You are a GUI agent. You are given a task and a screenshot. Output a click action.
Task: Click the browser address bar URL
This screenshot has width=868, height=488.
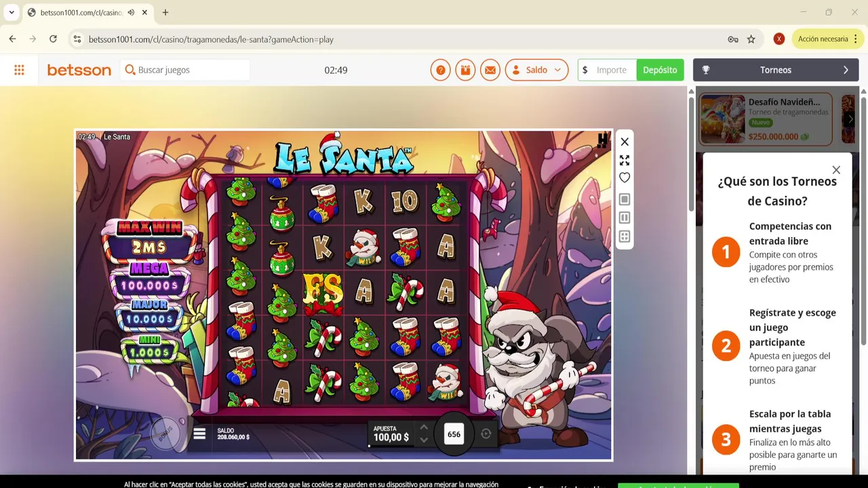211,39
